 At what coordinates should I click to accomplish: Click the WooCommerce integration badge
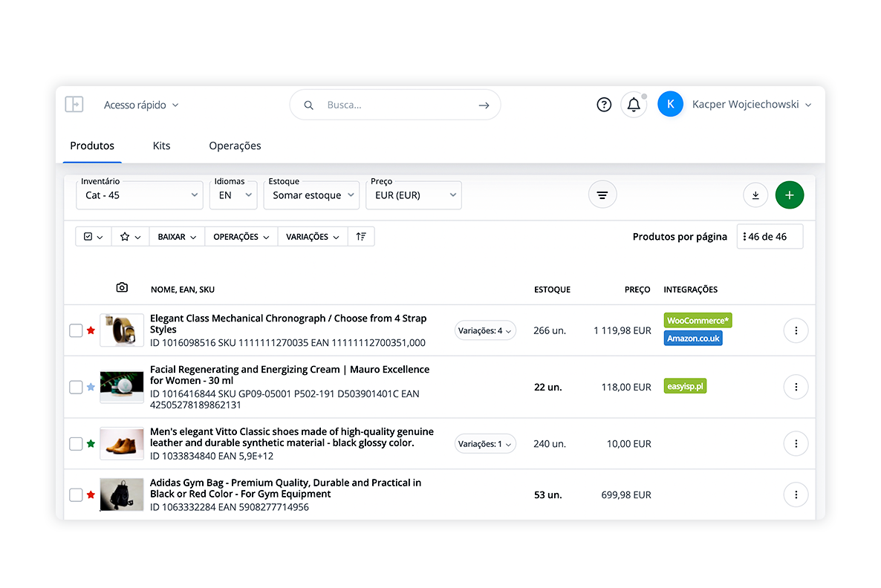698,321
